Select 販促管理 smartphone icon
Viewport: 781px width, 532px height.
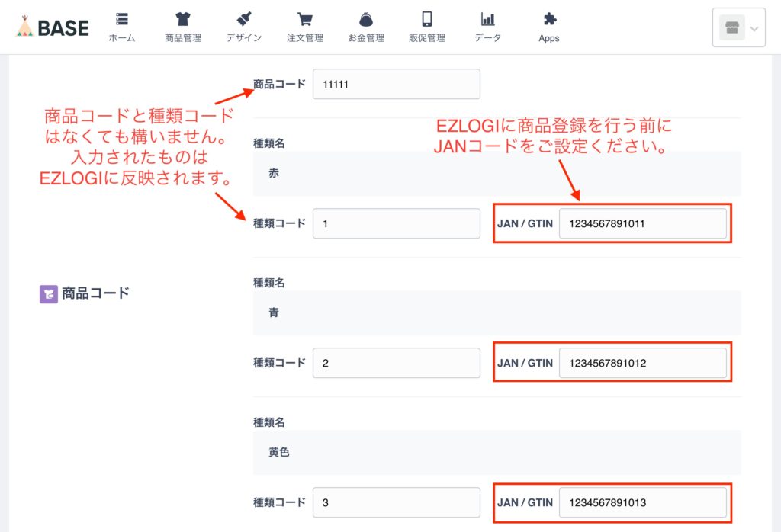427,20
